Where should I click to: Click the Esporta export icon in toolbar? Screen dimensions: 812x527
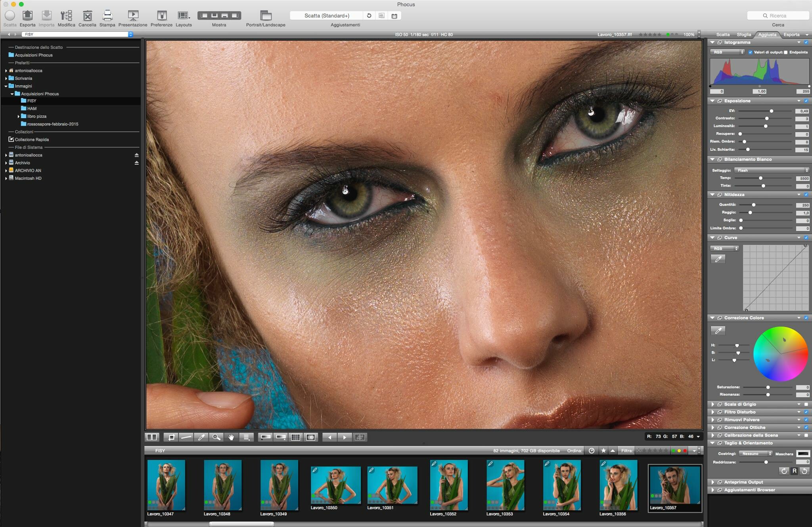[x=27, y=16]
